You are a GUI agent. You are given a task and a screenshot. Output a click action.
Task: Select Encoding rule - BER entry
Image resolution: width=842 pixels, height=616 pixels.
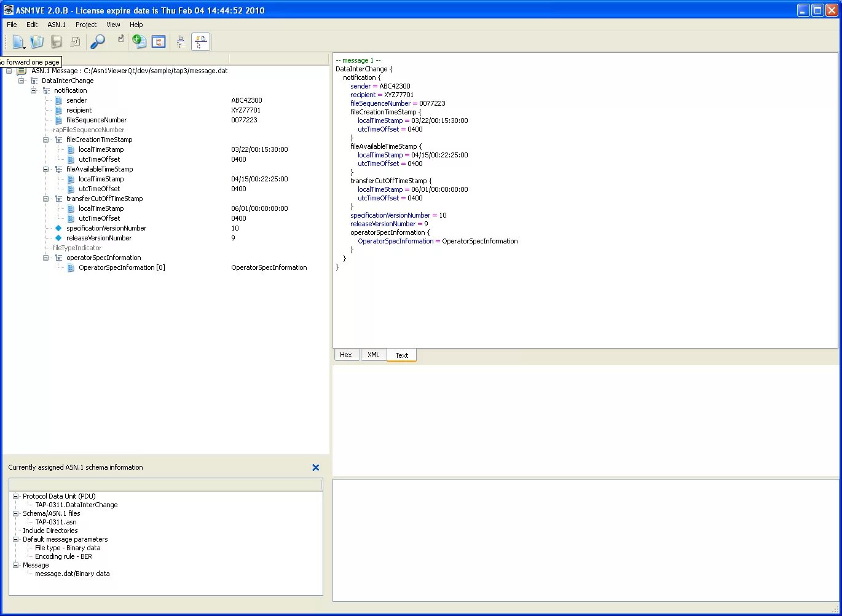pyautogui.click(x=63, y=556)
